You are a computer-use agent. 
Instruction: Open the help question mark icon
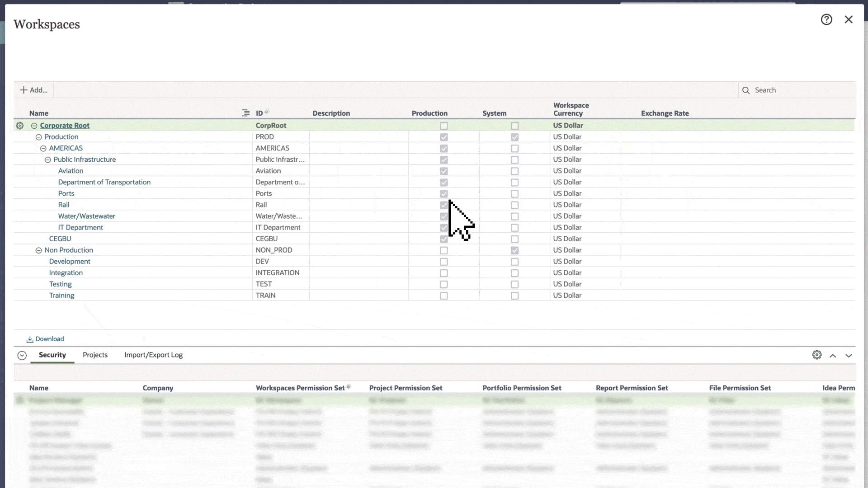point(826,19)
